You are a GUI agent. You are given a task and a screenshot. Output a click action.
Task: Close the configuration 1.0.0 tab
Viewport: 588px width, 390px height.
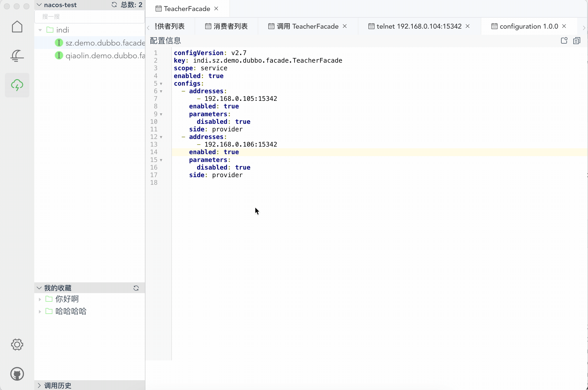[x=564, y=26]
